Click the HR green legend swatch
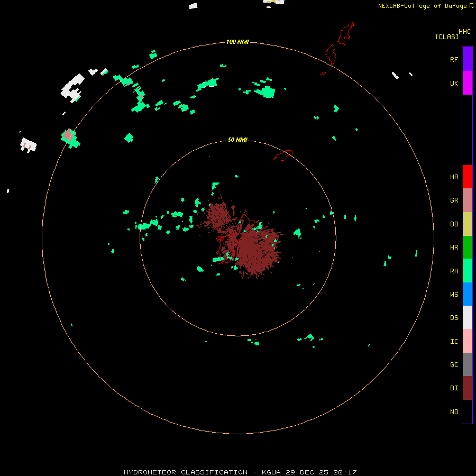This screenshot has width=476, height=476. coord(467,248)
